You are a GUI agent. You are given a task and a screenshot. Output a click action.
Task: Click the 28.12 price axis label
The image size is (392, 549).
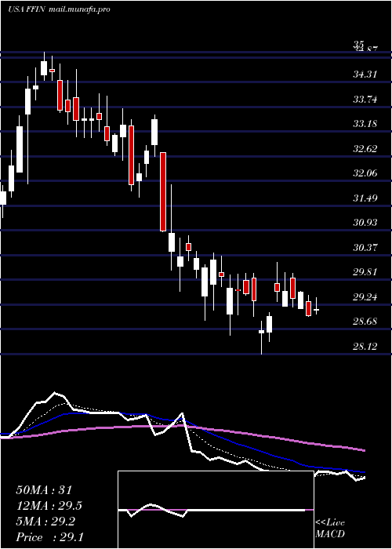365,346
